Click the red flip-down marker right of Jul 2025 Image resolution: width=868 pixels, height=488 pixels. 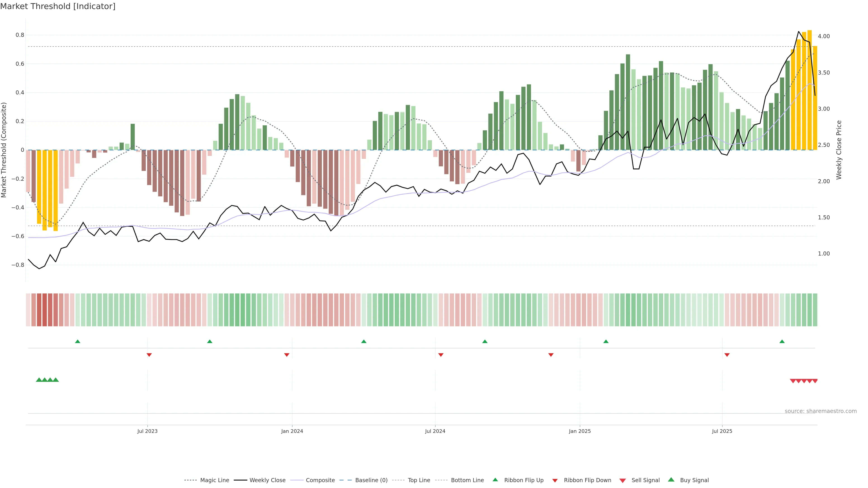coord(727,355)
